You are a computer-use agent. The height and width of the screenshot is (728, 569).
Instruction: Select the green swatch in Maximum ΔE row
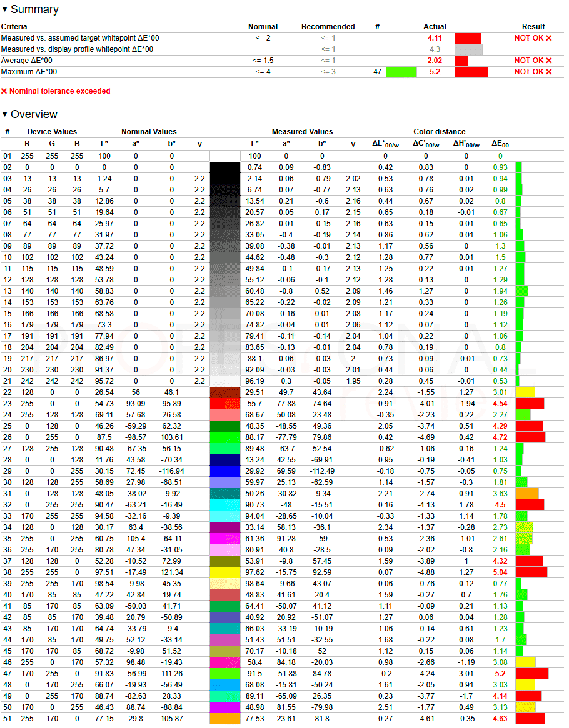(x=401, y=72)
